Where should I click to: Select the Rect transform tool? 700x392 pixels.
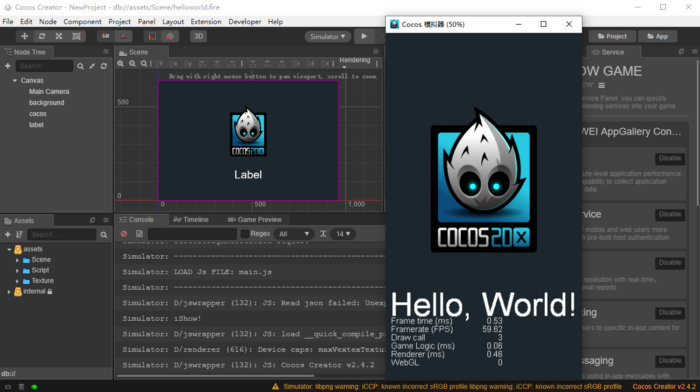(76, 36)
